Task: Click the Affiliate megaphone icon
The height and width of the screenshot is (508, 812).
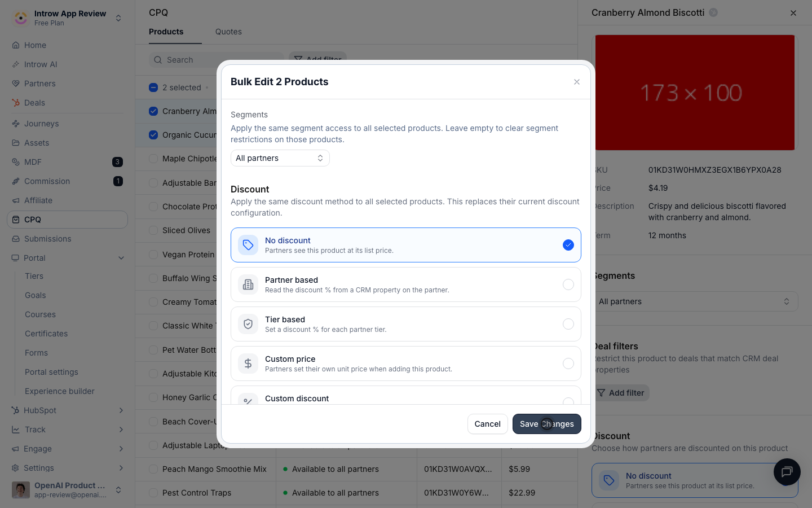Action: pyautogui.click(x=16, y=200)
